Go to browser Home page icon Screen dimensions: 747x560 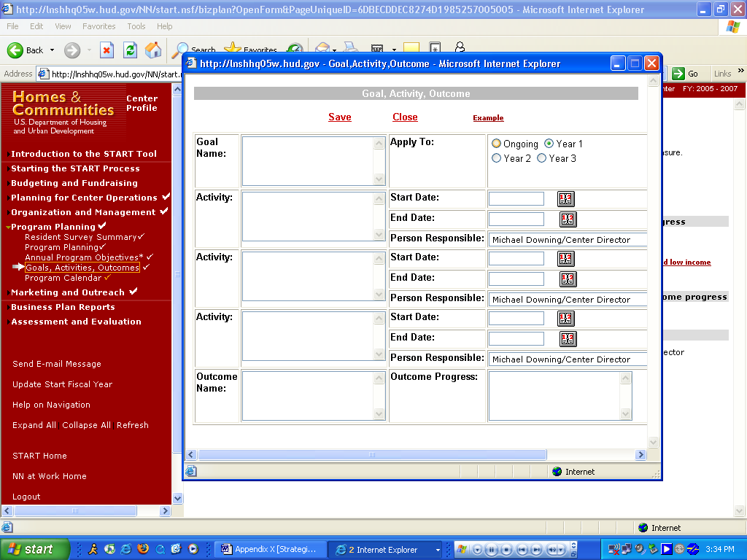tap(153, 50)
